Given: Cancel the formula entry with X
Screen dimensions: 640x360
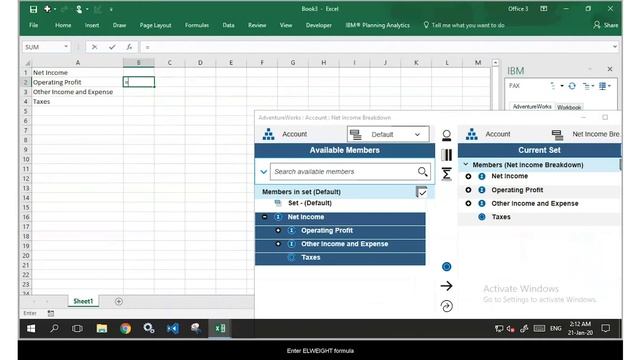Looking at the screenshot, I should [94, 47].
